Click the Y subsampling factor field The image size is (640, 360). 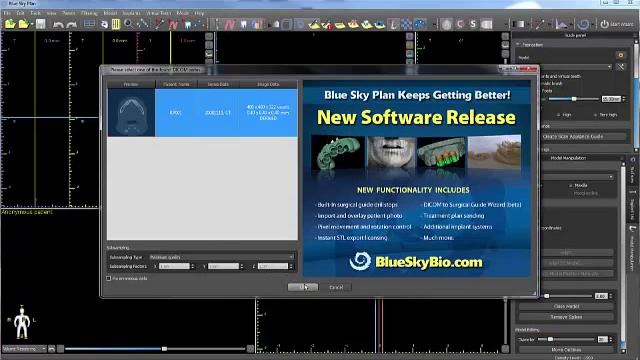click(x=223, y=266)
